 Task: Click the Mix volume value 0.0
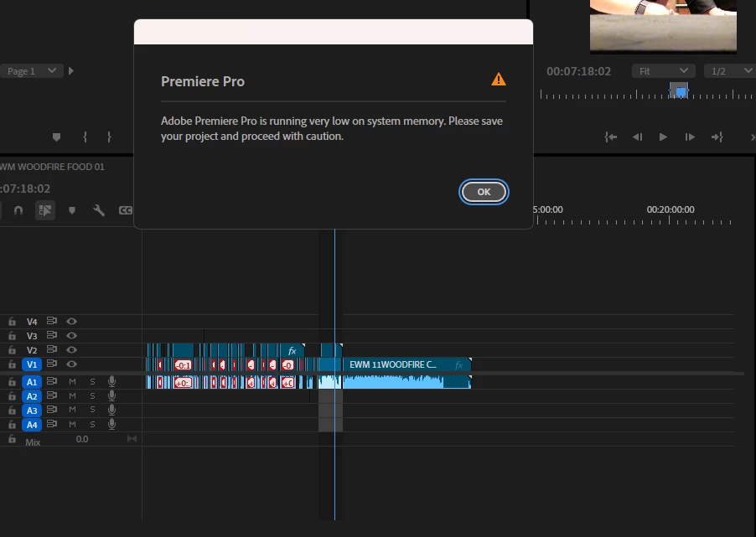pyautogui.click(x=82, y=439)
